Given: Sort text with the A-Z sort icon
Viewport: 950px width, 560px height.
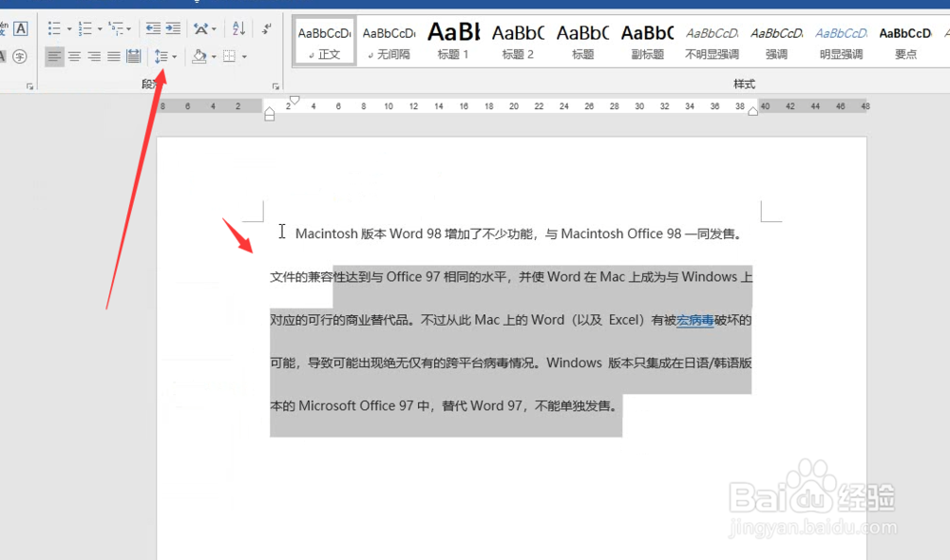Looking at the screenshot, I should coord(238,28).
